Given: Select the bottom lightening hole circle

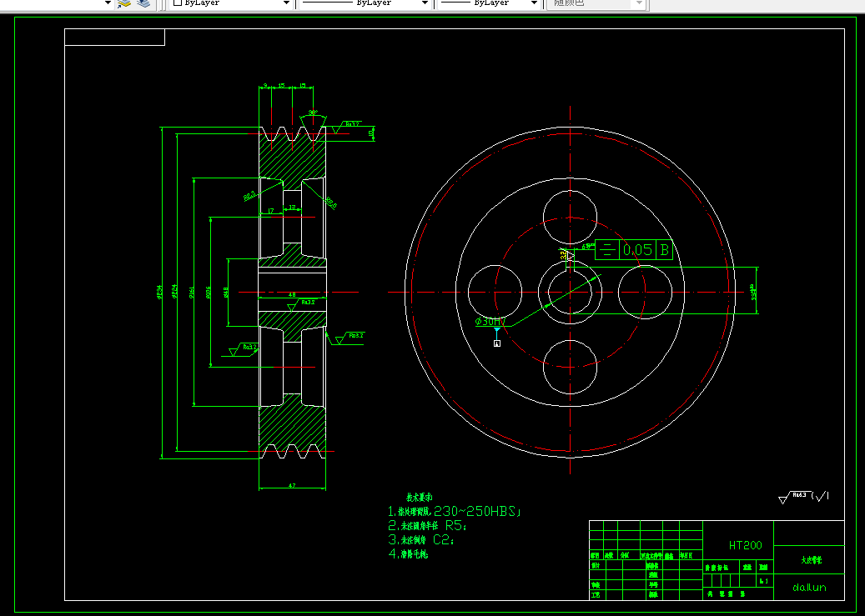Looking at the screenshot, I should pos(570,368).
